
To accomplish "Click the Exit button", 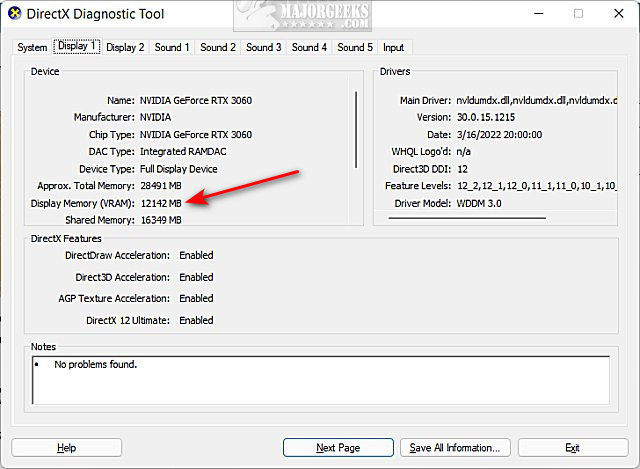I will point(573,448).
